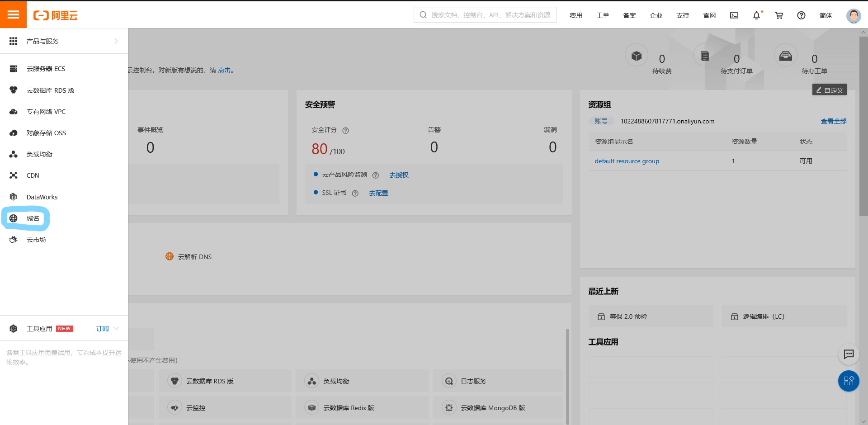
Task: Click the 去授权 link
Action: click(x=399, y=175)
